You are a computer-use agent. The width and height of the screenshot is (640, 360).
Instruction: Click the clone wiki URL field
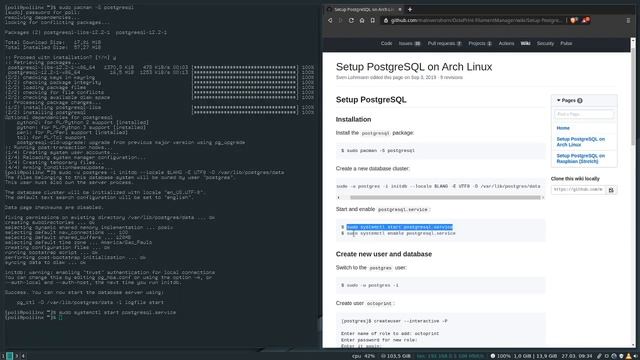578,190
